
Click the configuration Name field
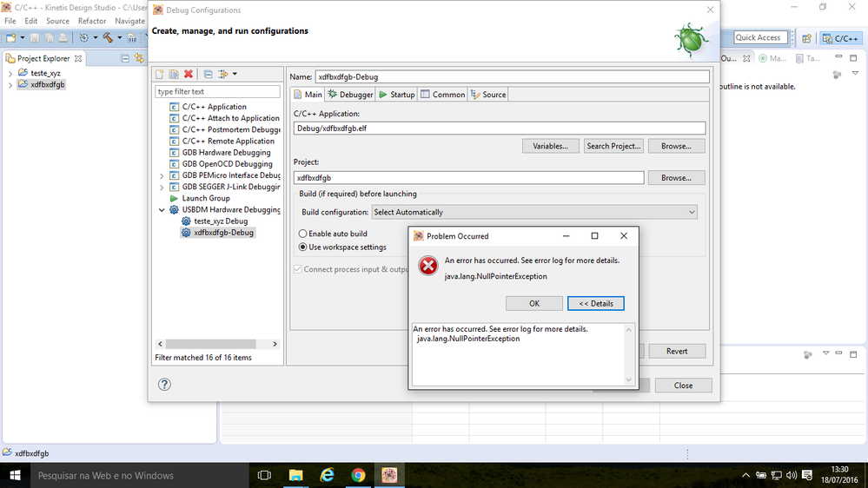point(512,77)
